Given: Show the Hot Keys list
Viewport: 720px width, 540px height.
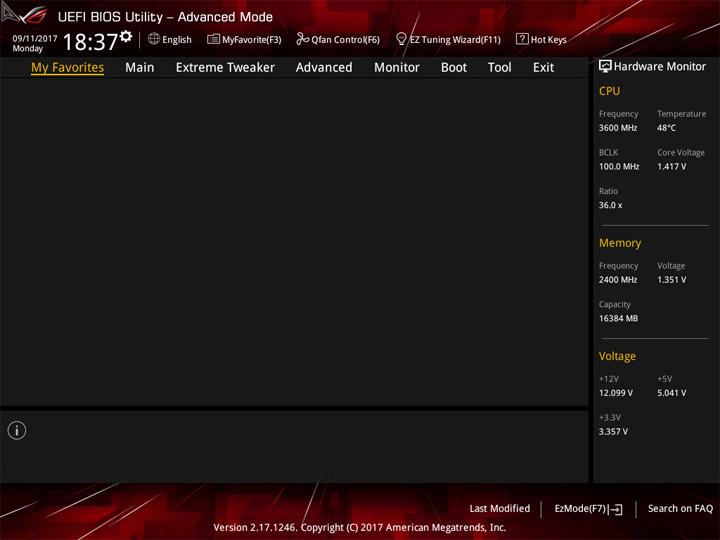Looking at the screenshot, I should tap(541, 39).
